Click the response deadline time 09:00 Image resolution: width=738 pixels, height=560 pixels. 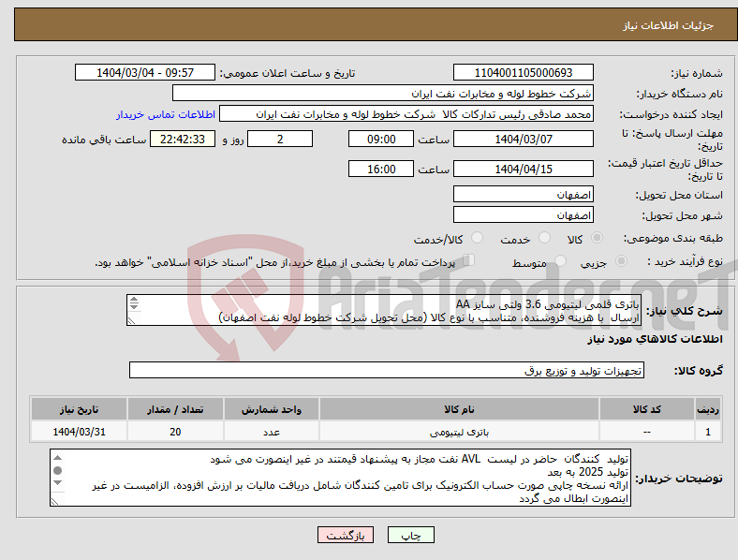point(381,140)
